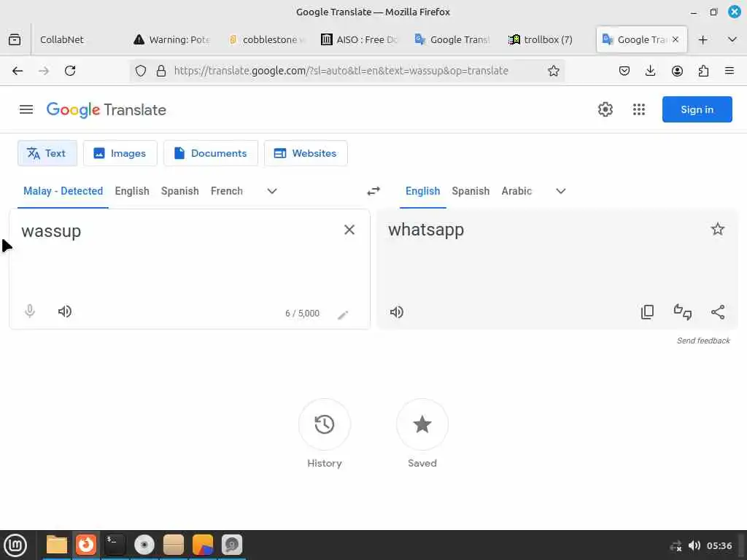
Task: Choose English as source language
Action: pyautogui.click(x=132, y=191)
